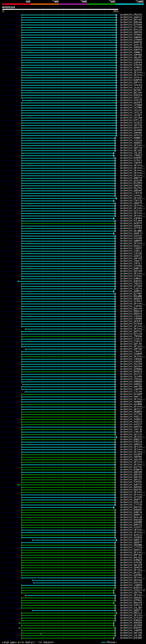
Task: Click hit label UniRef100_B7FIJ8
Action: coord(131,120)
